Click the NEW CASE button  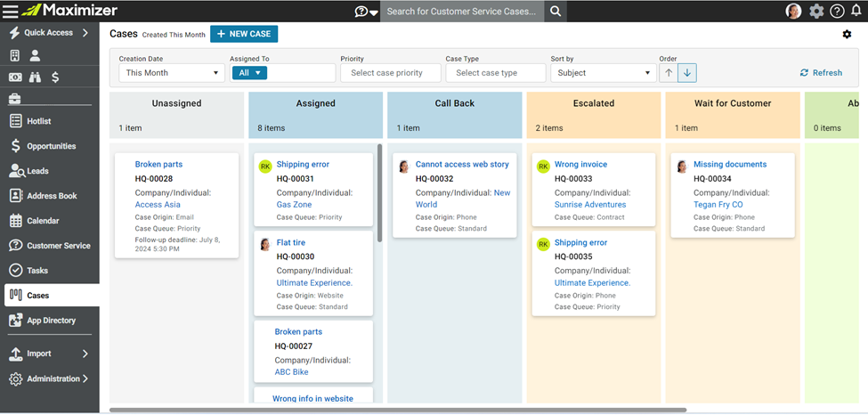[244, 34]
